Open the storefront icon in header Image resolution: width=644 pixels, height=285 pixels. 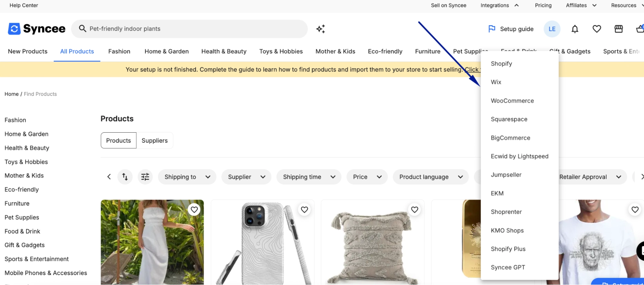tap(619, 29)
